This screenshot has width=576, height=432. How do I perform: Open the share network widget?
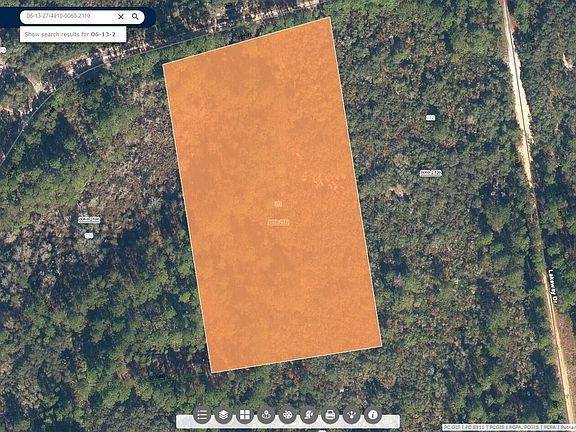(x=352, y=415)
